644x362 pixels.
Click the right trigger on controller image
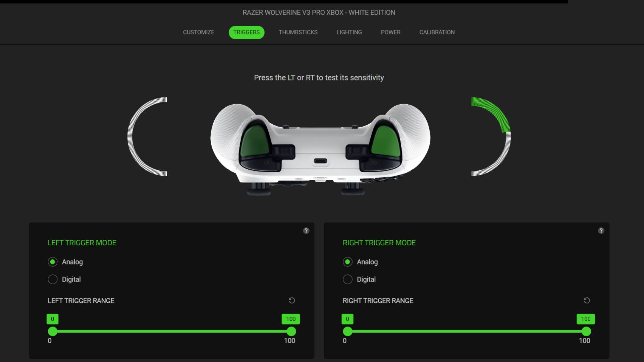[386, 141]
